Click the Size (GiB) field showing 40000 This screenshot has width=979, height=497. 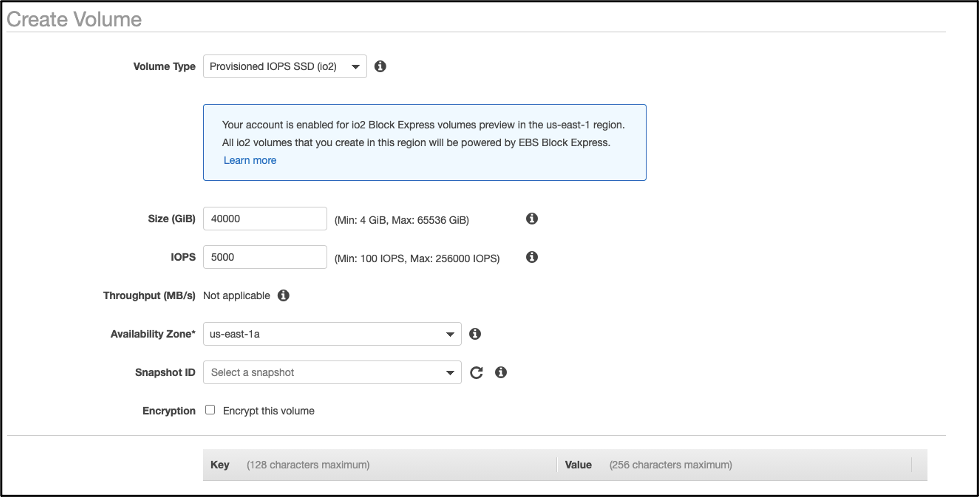click(x=265, y=219)
